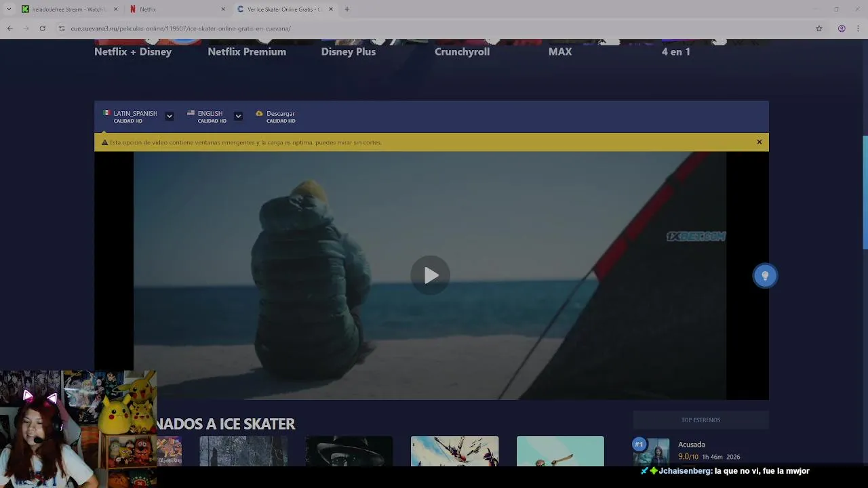Click the page vertical scrollbar thumb
This screenshot has height=488, width=868.
click(x=865, y=192)
